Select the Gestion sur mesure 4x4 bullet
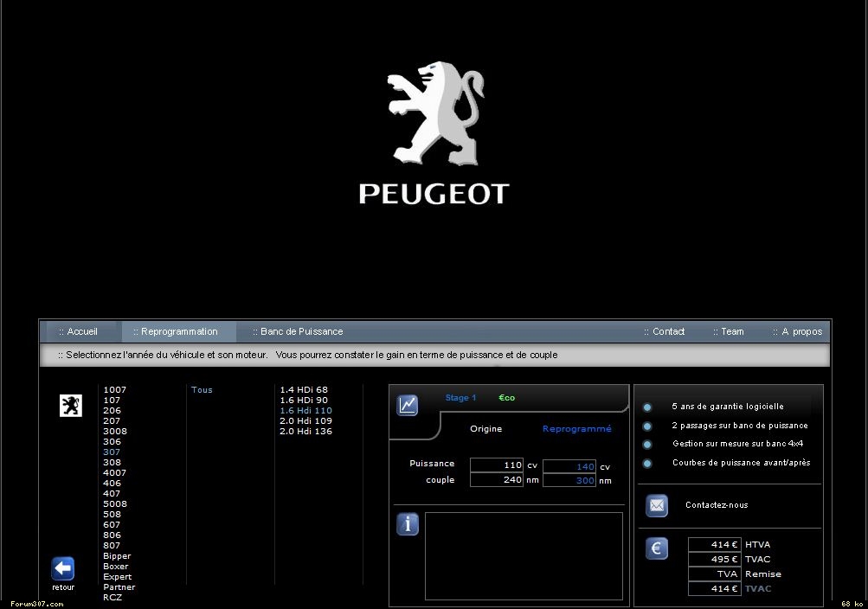The height and width of the screenshot is (609, 868). click(x=647, y=444)
